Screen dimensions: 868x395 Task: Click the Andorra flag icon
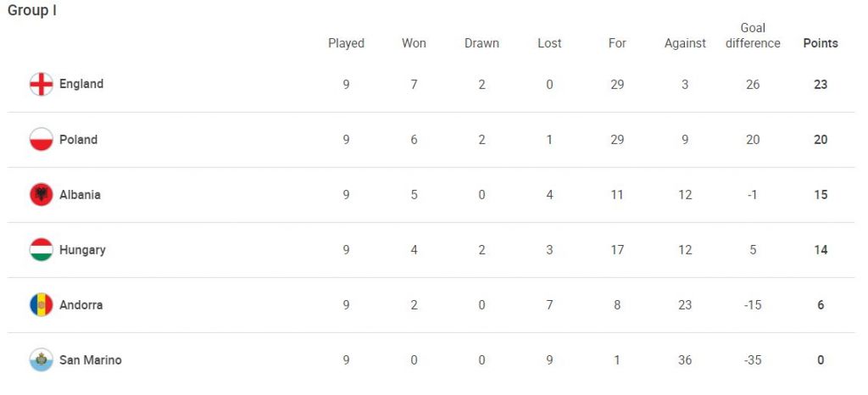[41, 304]
